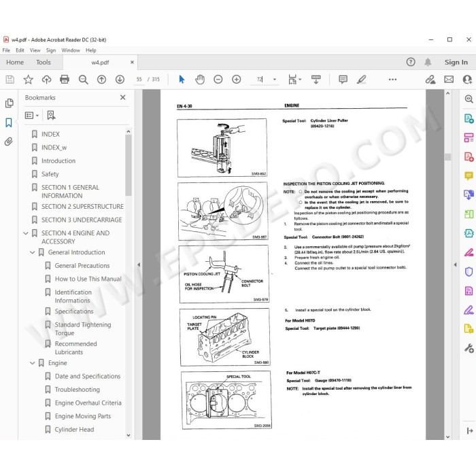Click the Sign In link
Viewport: 476px width, 476px height.
click(x=456, y=63)
